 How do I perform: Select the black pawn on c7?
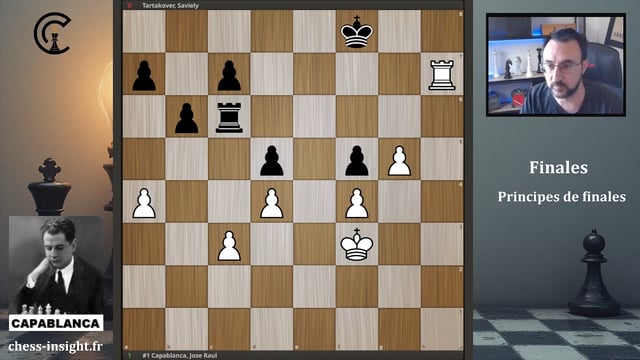[229, 76]
